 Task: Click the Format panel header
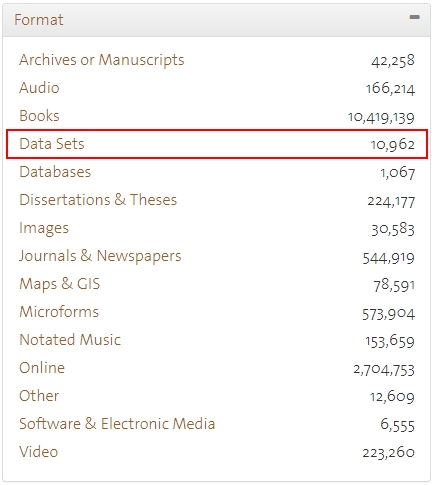point(217,20)
